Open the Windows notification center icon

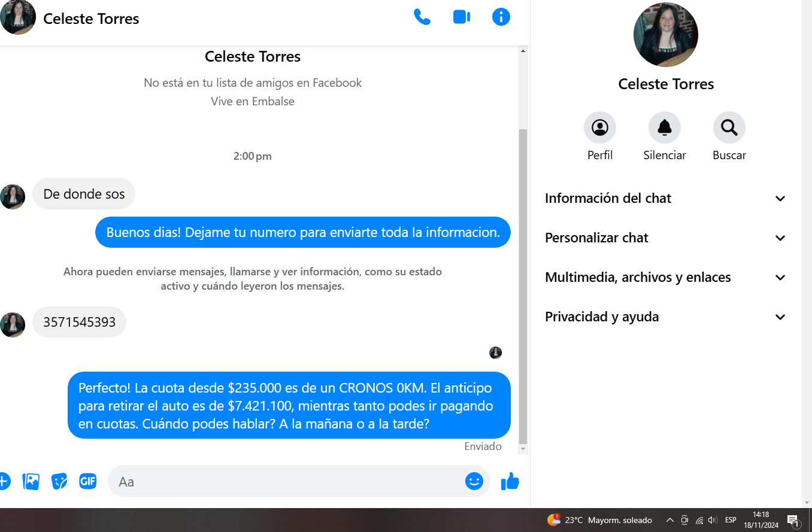pos(793,520)
